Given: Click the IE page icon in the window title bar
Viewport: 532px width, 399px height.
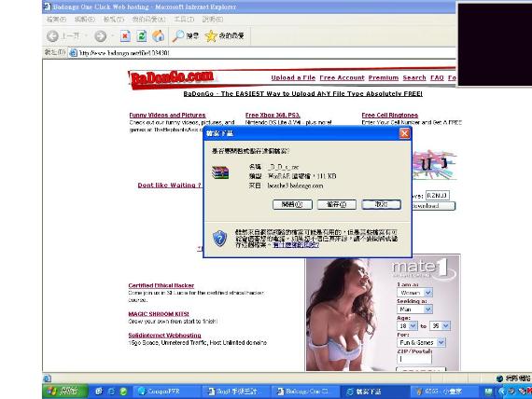Looking at the screenshot, I should (48, 7).
